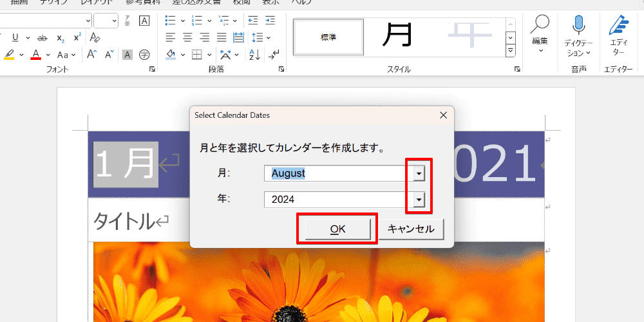Apply a multilevel list
644x322 pixels.
(224, 21)
